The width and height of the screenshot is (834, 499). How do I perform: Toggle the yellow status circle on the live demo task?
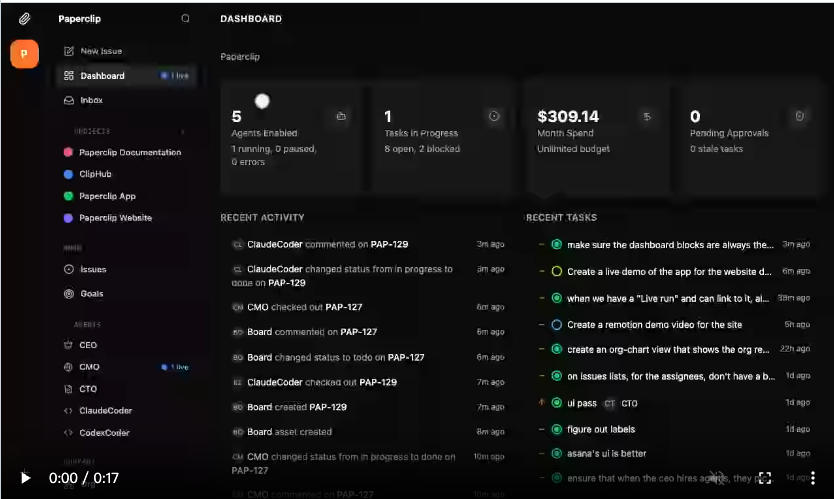coord(556,271)
